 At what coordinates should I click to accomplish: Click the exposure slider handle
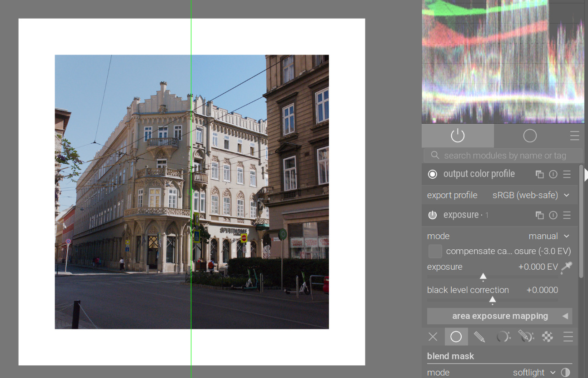click(483, 277)
